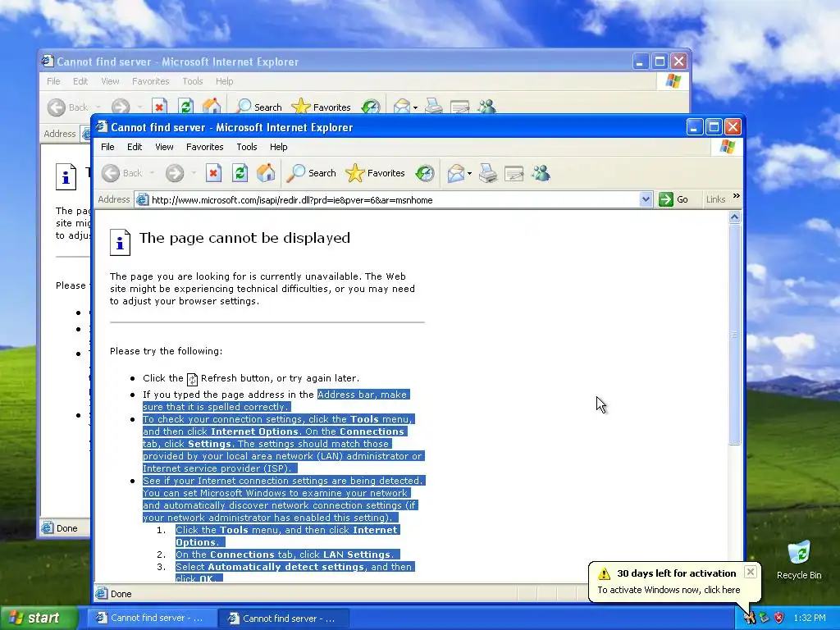The width and height of the screenshot is (840, 630).
Task: Open View menu in front IE window
Action: click(164, 147)
